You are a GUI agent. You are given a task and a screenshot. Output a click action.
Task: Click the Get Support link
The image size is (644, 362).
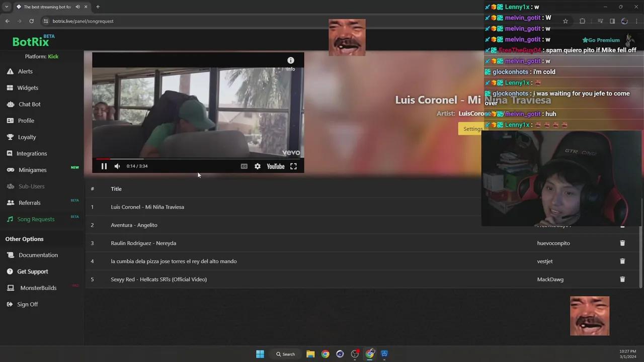(x=32, y=271)
